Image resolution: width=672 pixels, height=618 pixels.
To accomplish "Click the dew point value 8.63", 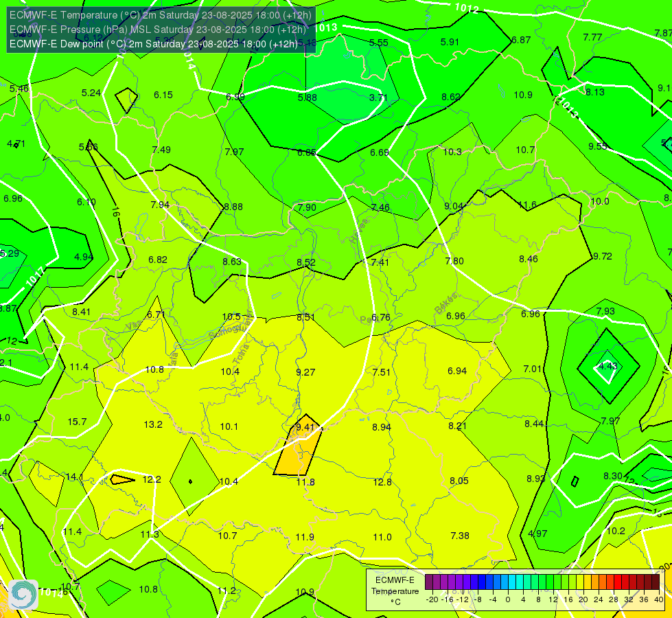I will 232,261.
